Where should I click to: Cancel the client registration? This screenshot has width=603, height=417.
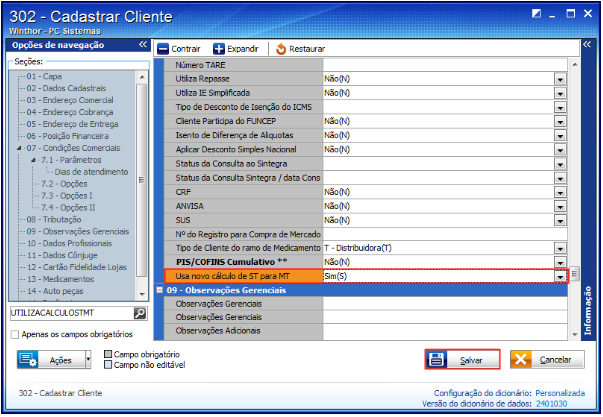547,360
